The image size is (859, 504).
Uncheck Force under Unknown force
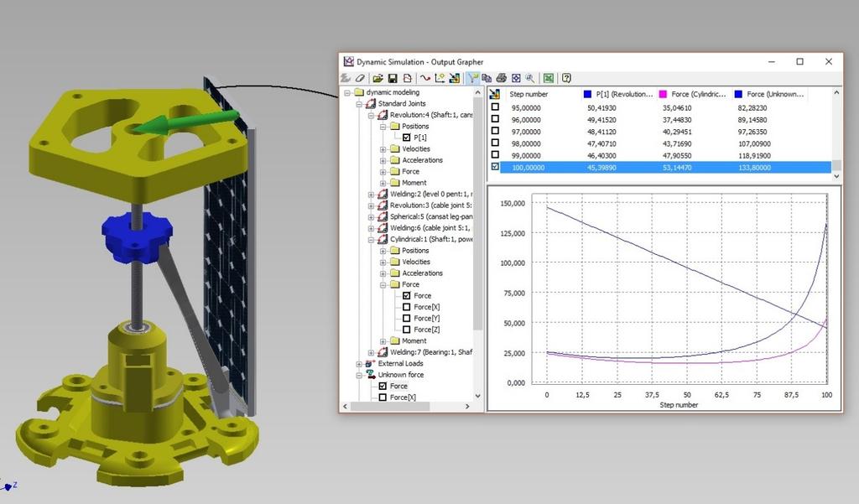tap(383, 386)
